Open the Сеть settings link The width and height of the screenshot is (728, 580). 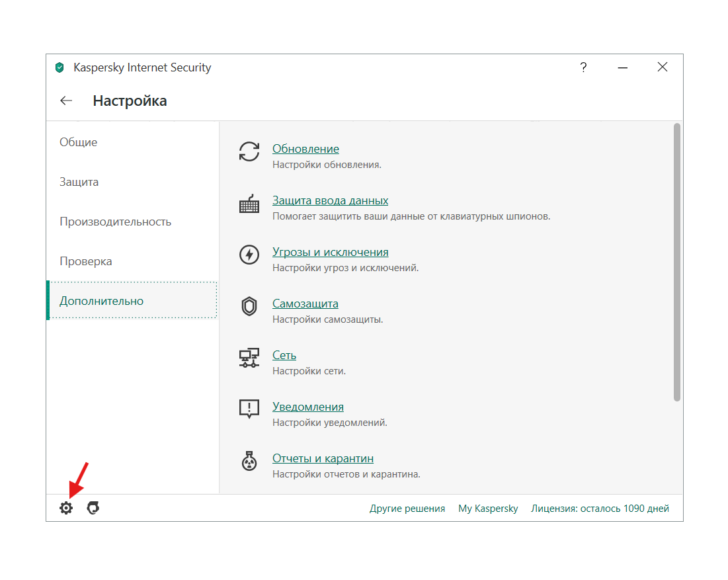[x=284, y=355]
